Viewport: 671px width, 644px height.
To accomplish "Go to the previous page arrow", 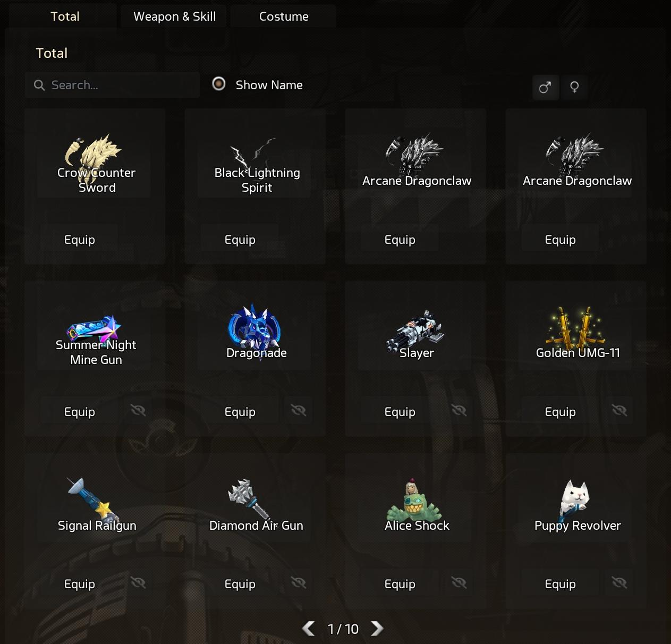I will tap(309, 629).
